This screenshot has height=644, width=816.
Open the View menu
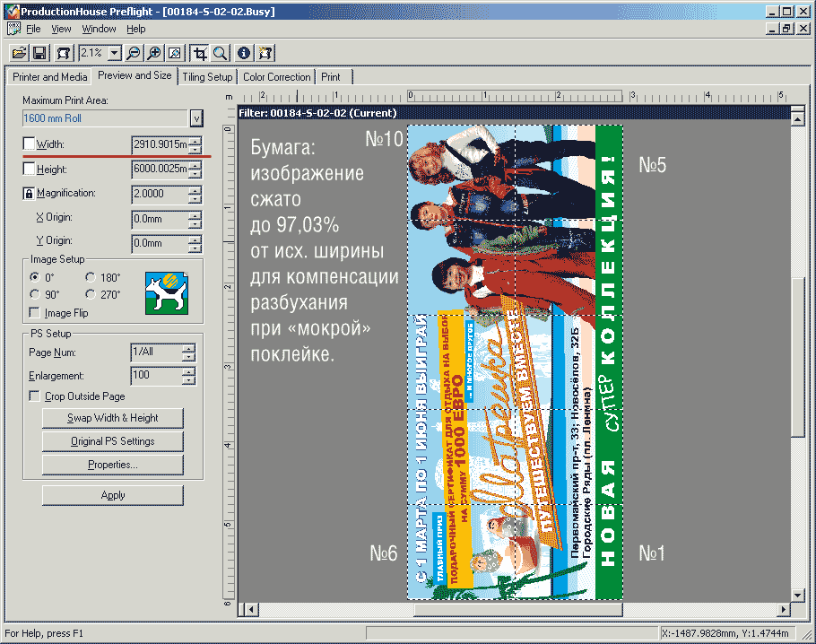61,29
